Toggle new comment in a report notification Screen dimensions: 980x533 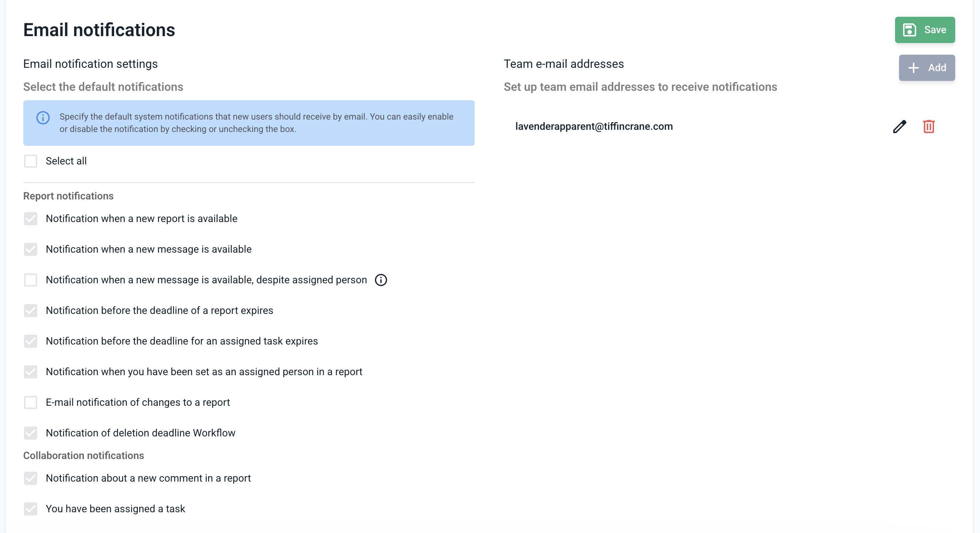pyautogui.click(x=30, y=478)
